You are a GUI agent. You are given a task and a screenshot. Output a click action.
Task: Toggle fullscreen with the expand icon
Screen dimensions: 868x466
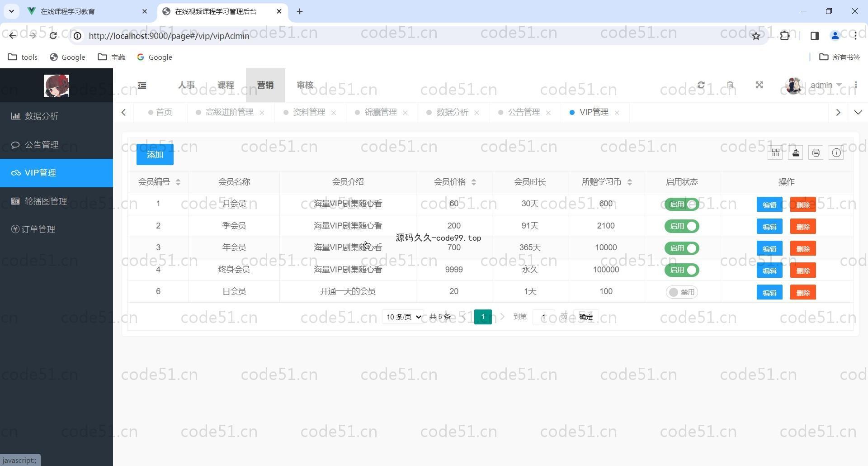759,85
